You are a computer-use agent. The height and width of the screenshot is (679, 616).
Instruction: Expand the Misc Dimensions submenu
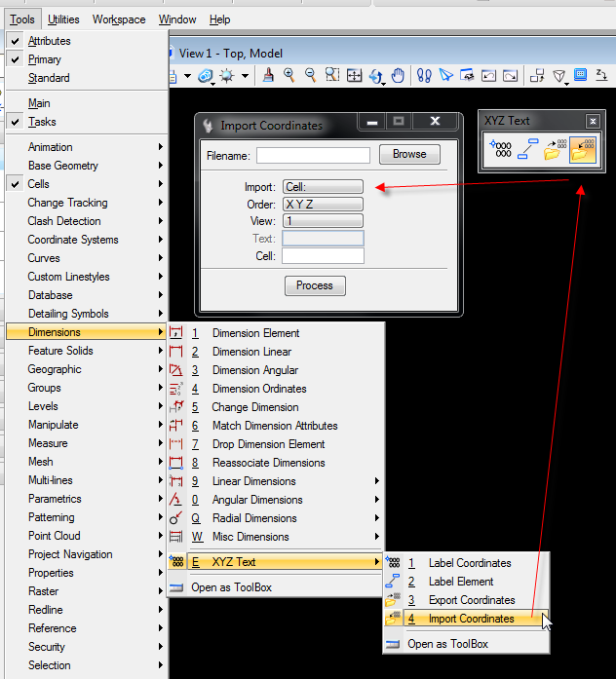pos(276,537)
